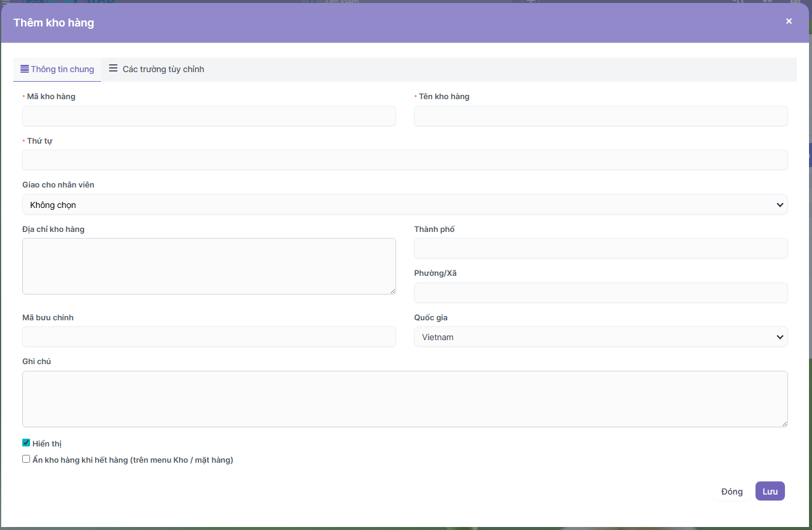The height and width of the screenshot is (530, 812).
Task: Click the Lưu save button
Action: [x=769, y=491]
